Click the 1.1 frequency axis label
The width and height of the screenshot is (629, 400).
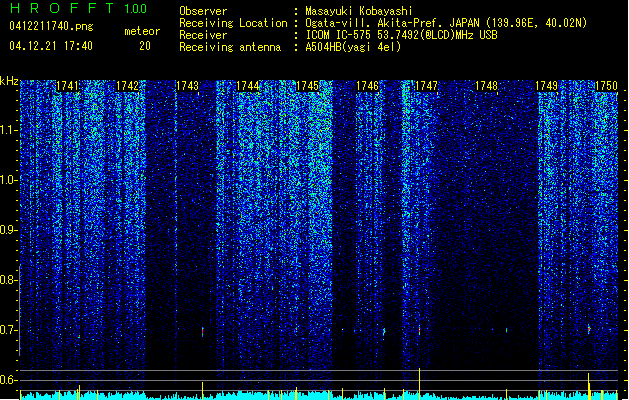click(9, 130)
